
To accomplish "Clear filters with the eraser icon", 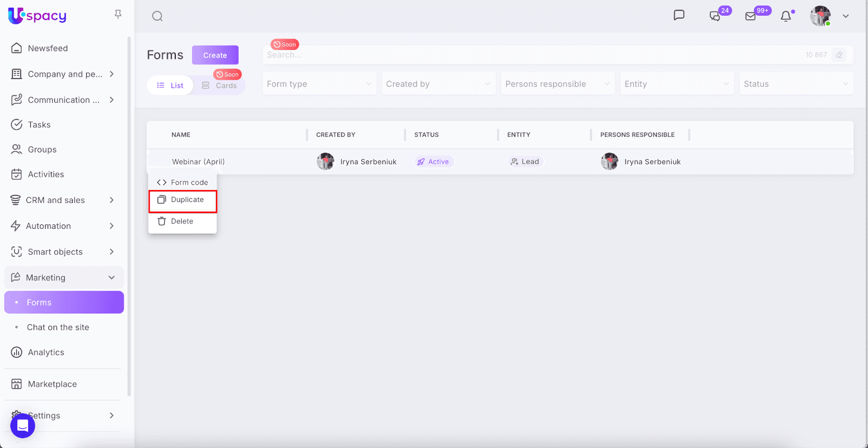I will pos(839,55).
